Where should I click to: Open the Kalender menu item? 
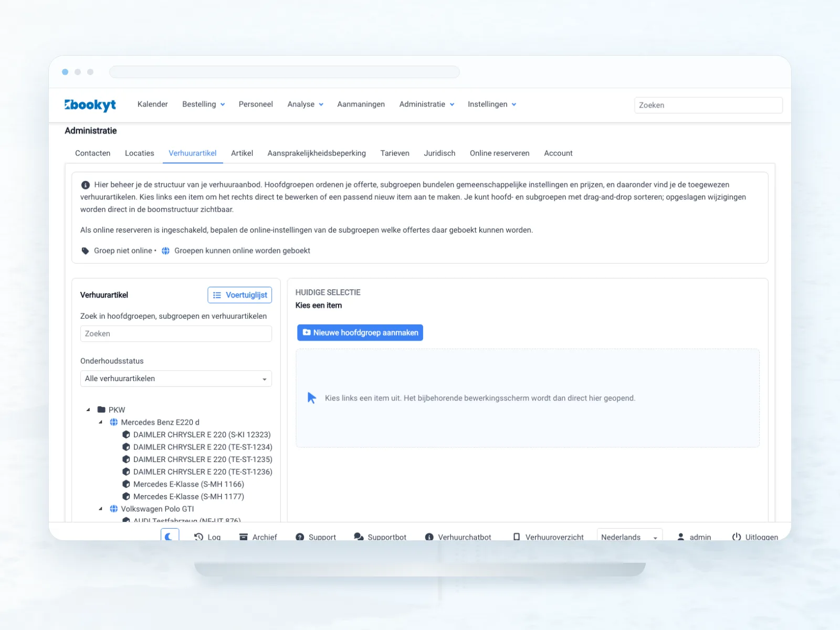pos(153,104)
